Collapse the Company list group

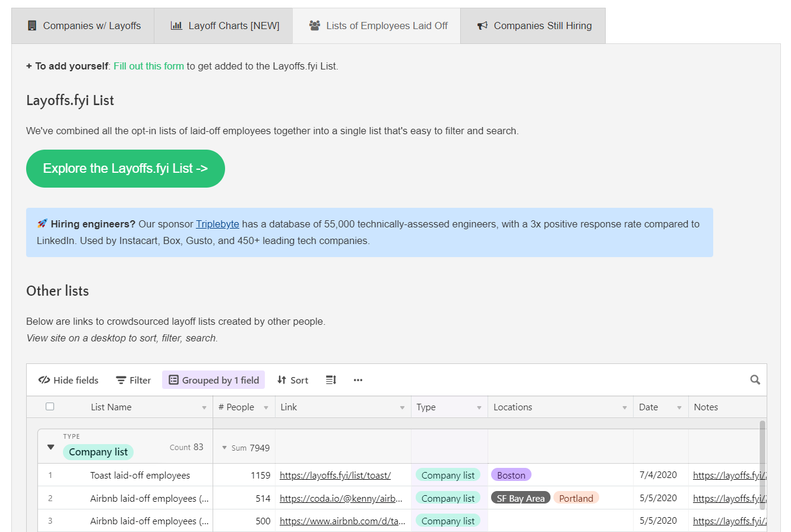pos(50,447)
